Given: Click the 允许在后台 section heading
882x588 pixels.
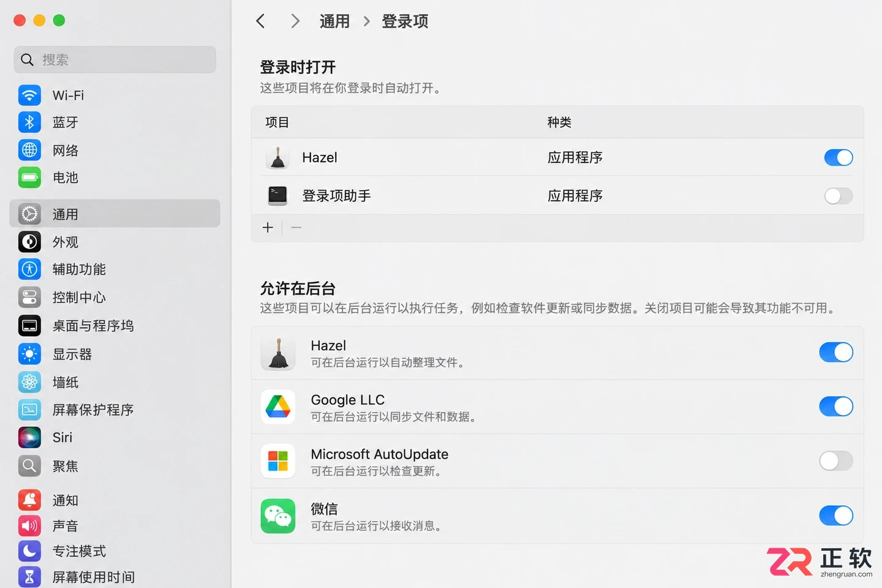Looking at the screenshot, I should click(298, 288).
